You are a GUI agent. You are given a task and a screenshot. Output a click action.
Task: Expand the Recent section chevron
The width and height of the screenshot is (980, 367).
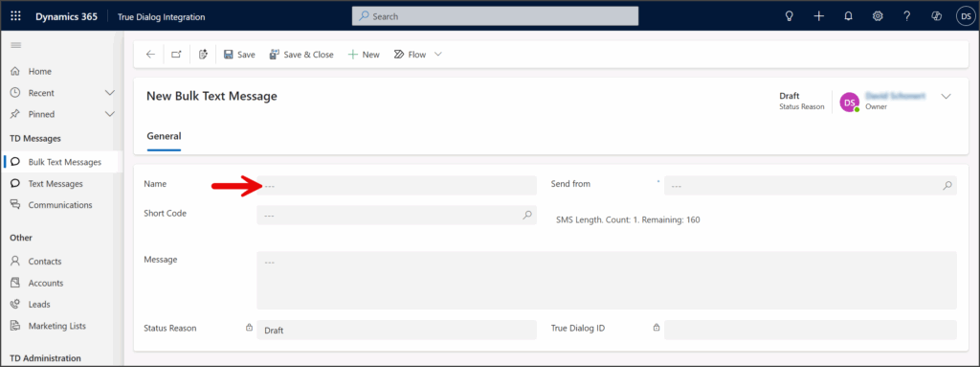110,93
